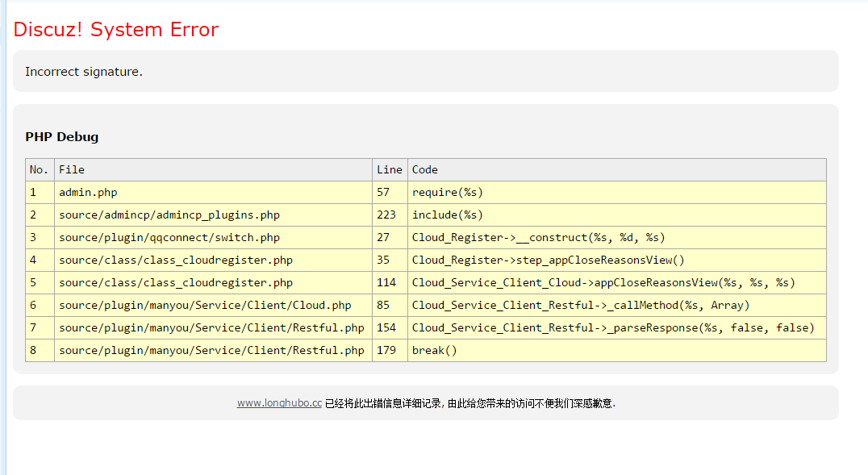The image size is (868, 475).
Task: Open the www.longhubo.cc link
Action: pos(279,403)
